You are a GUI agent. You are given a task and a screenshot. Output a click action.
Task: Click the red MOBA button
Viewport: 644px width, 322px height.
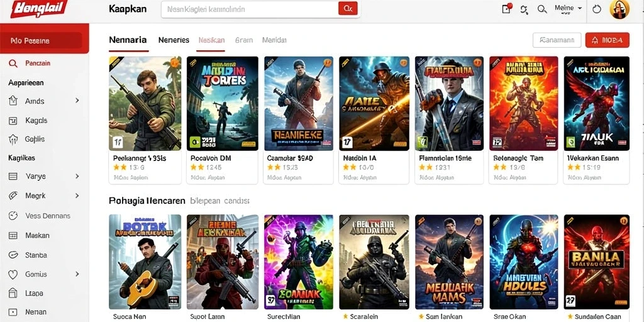pos(607,40)
